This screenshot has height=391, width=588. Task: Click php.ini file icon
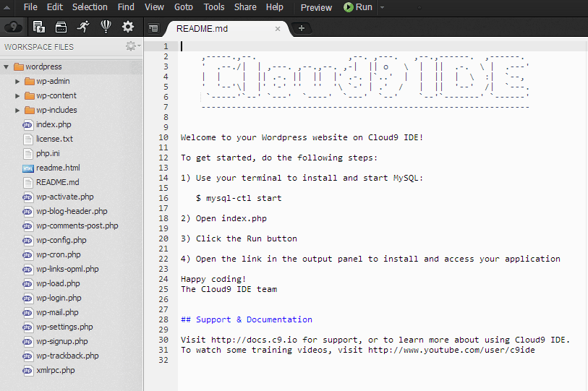click(x=27, y=154)
